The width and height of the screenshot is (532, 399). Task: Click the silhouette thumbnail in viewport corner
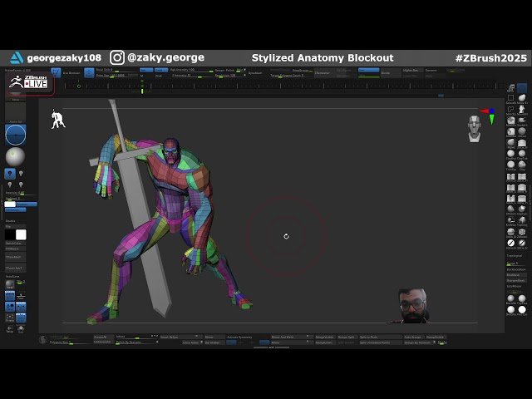(58, 120)
